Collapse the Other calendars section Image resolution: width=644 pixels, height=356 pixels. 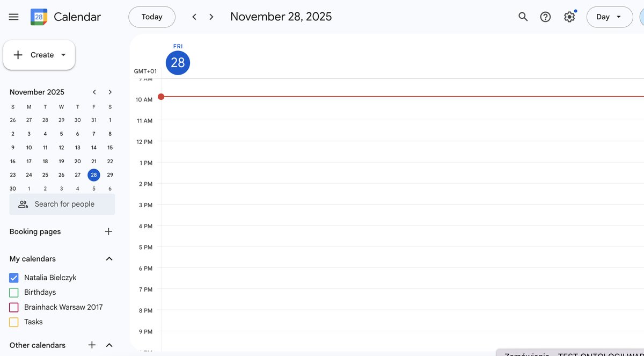(109, 345)
